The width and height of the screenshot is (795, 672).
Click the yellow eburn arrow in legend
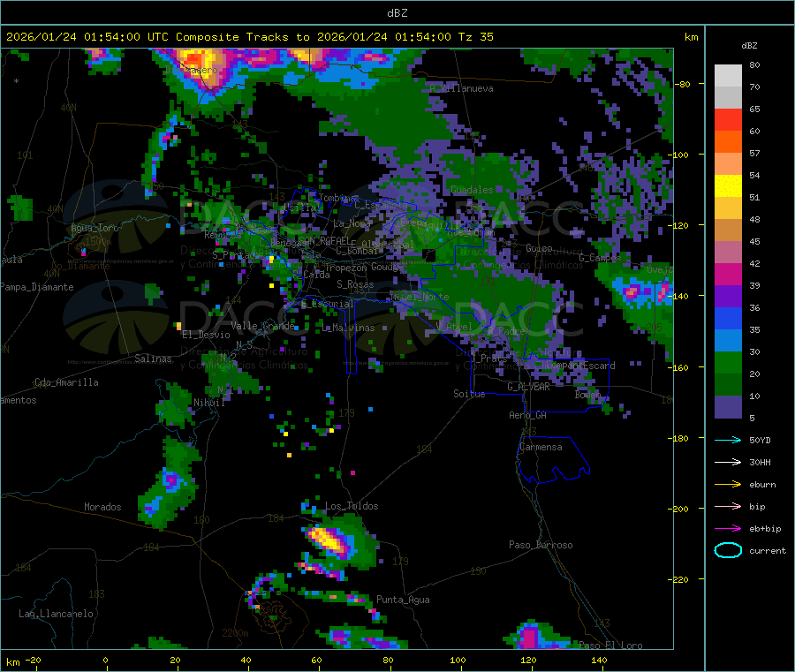pyautogui.click(x=728, y=485)
